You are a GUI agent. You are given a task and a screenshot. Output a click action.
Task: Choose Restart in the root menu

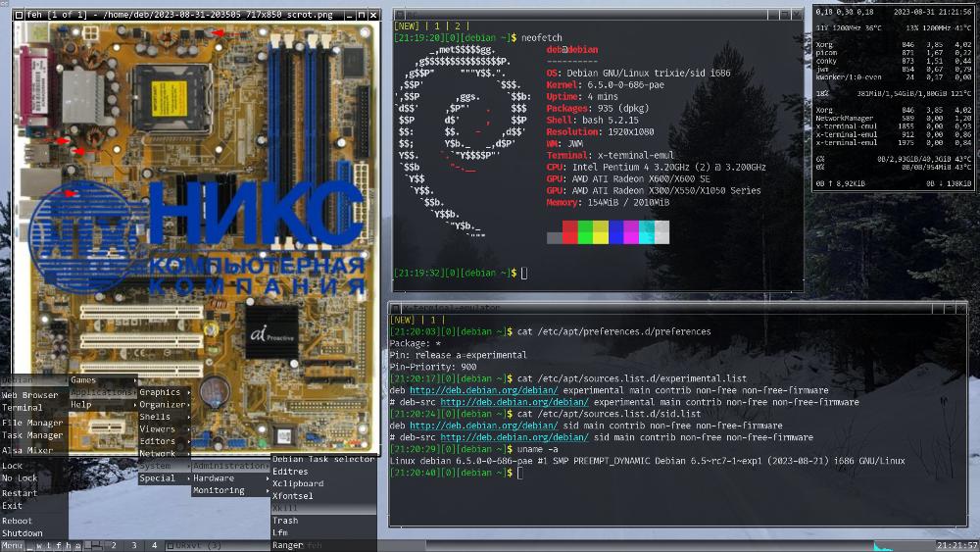click(34, 493)
